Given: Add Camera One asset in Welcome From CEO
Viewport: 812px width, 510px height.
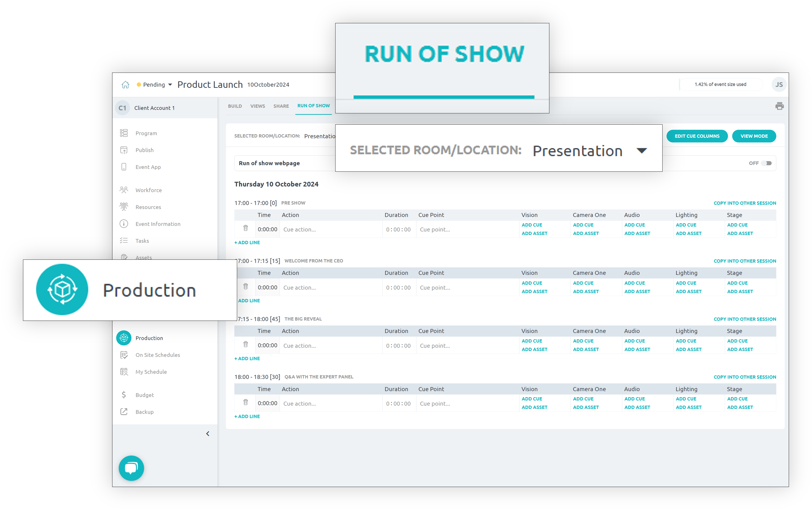Looking at the screenshot, I should point(586,292).
